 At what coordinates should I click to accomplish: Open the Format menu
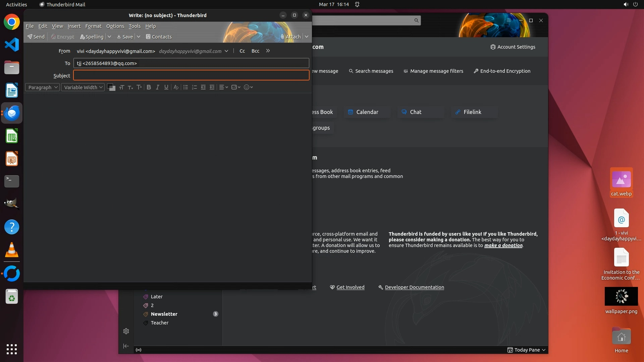93,26
